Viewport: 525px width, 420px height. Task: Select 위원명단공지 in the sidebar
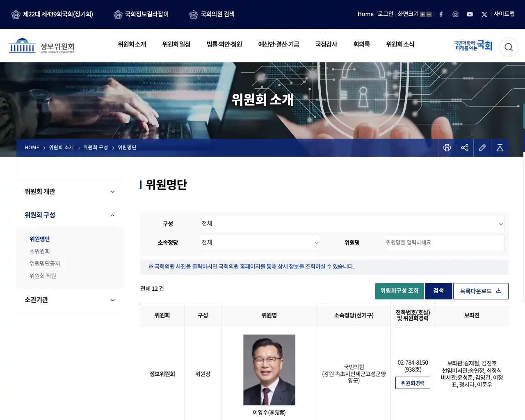pos(45,263)
